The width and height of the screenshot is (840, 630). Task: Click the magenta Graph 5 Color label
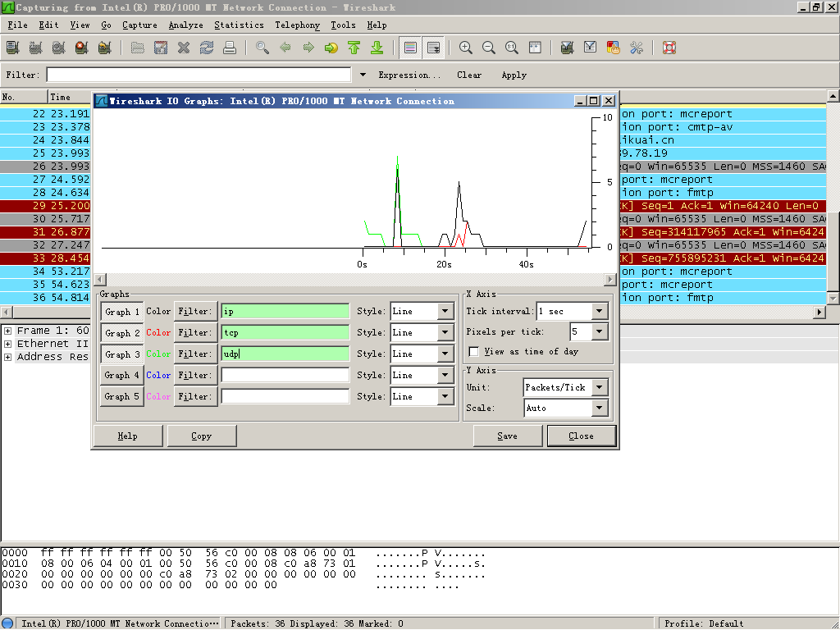(x=158, y=396)
